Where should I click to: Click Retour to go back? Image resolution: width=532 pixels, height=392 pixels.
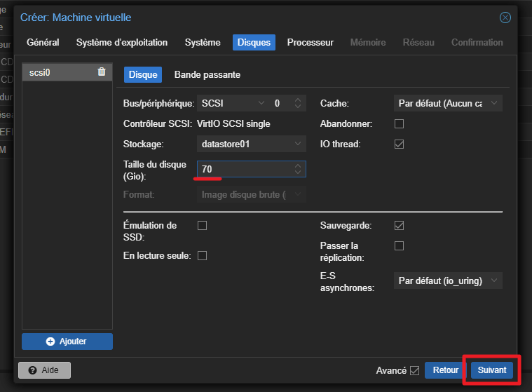(x=446, y=370)
